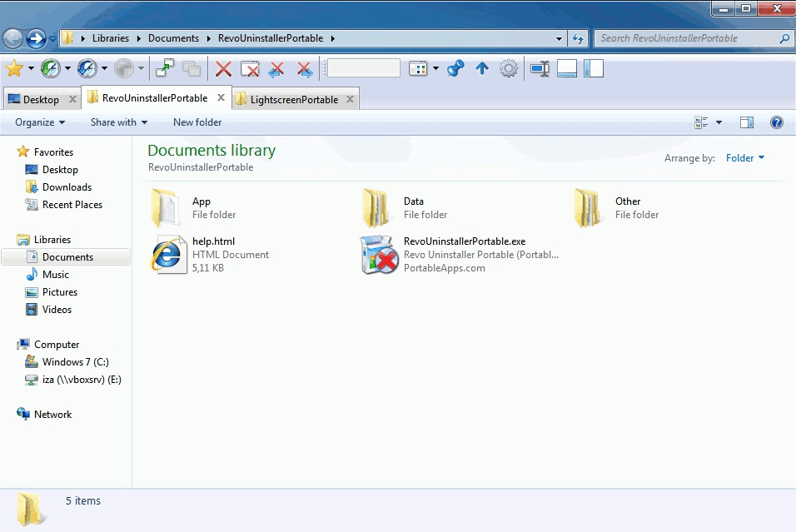Go forward with the Forward arrow
The width and height of the screenshot is (796, 532).
coord(36,38)
